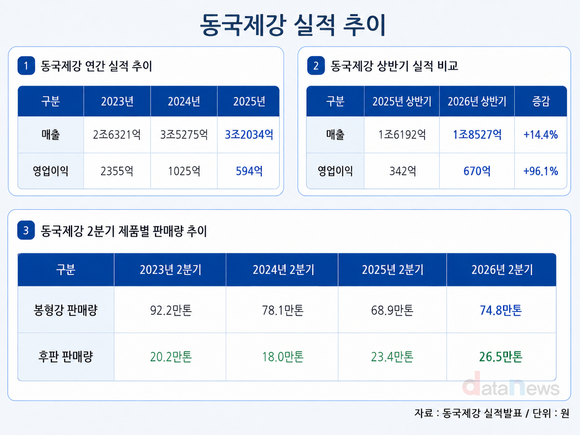The image size is (580, 435).
Task: Click the main title '동국제강 실적 추이'
Action: pyautogui.click(x=293, y=25)
